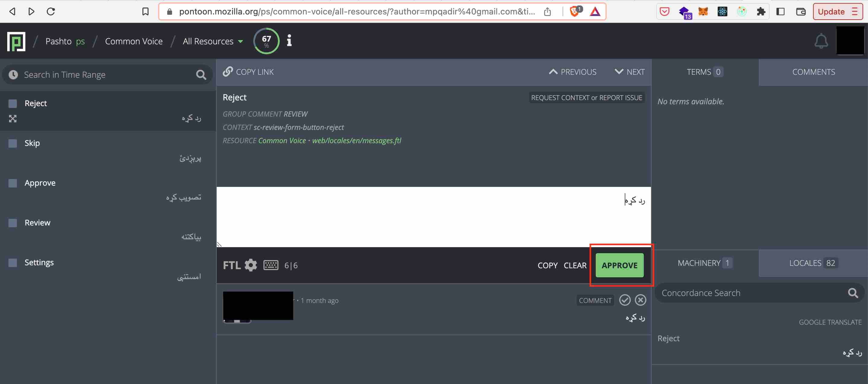The image size is (868, 384).
Task: Click the notification bell icon
Action: [822, 41]
